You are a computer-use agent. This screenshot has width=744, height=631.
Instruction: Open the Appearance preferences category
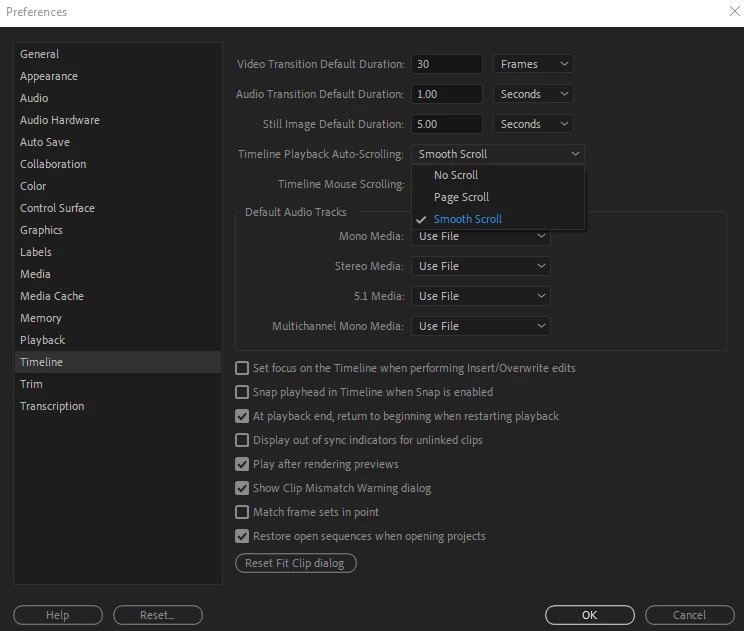pyautogui.click(x=118, y=76)
